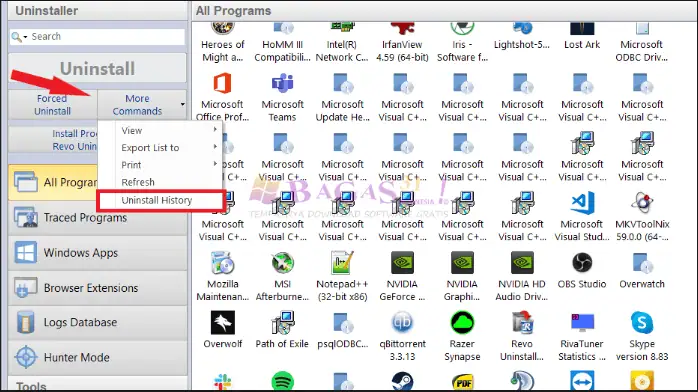Image resolution: width=698 pixels, height=392 pixels.
Task: Select the Lost Ark program
Action: [x=582, y=36]
